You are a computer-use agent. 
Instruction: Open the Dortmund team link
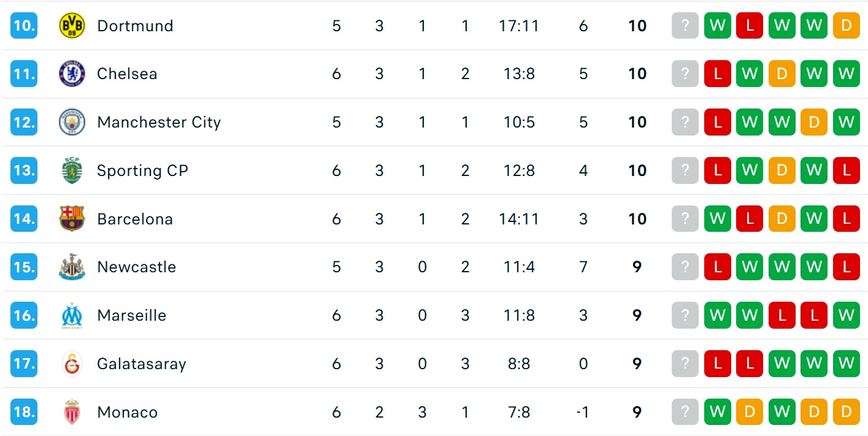point(135,26)
